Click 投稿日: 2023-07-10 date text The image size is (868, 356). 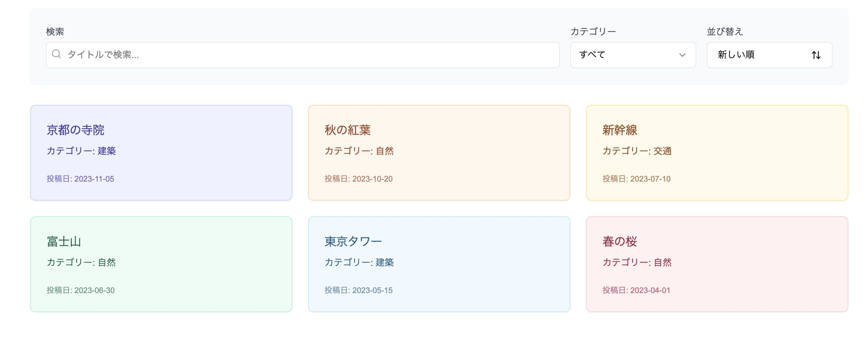tap(636, 179)
